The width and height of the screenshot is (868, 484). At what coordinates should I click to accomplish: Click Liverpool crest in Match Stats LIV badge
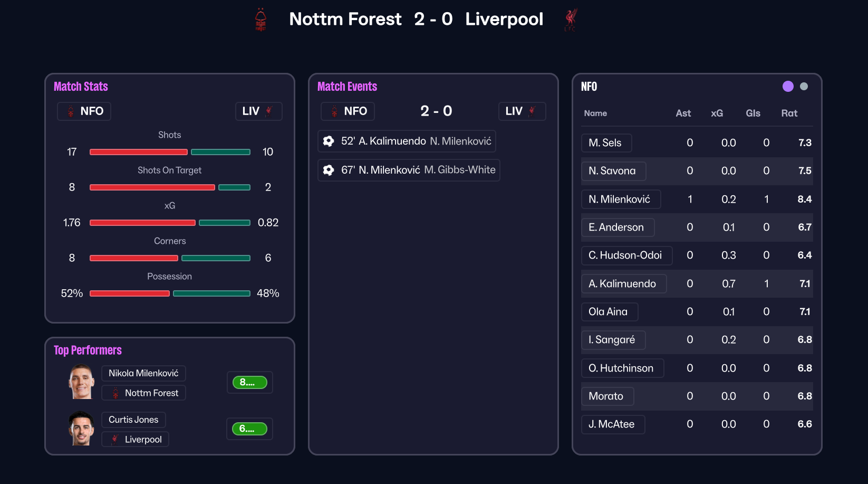269,111
